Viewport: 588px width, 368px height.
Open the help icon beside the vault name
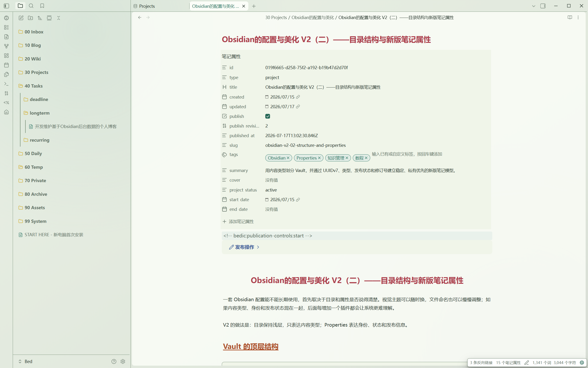click(x=114, y=361)
